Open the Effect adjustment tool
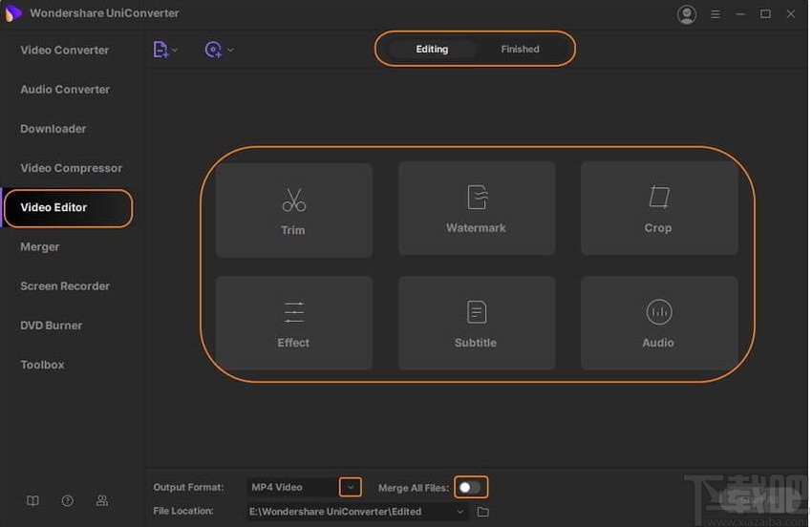Image resolution: width=812 pixels, height=527 pixels. pos(293,323)
